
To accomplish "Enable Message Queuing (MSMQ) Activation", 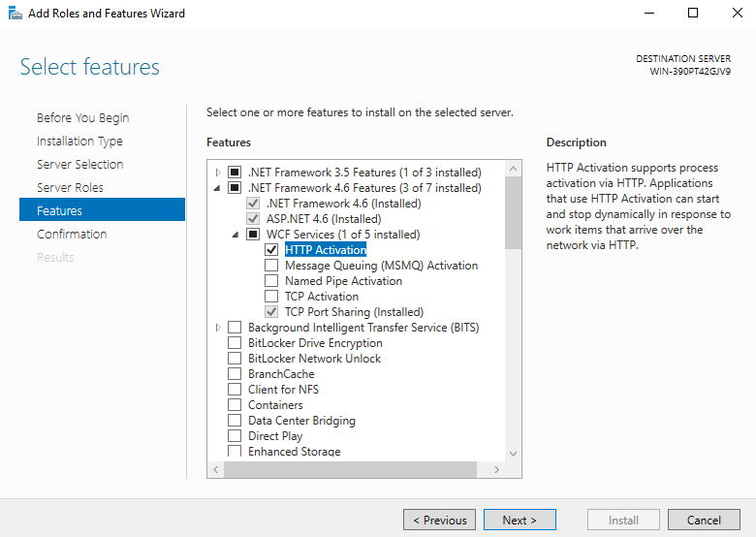I will point(271,266).
